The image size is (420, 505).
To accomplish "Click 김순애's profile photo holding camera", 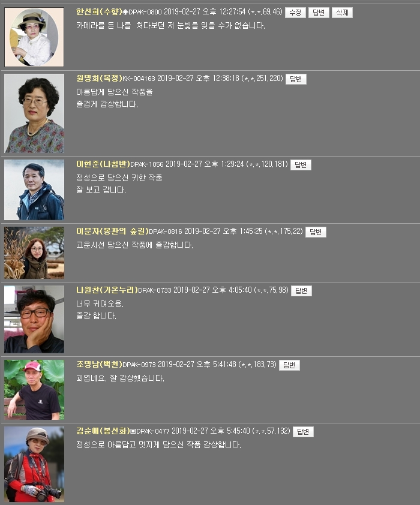I will (x=34, y=464).
